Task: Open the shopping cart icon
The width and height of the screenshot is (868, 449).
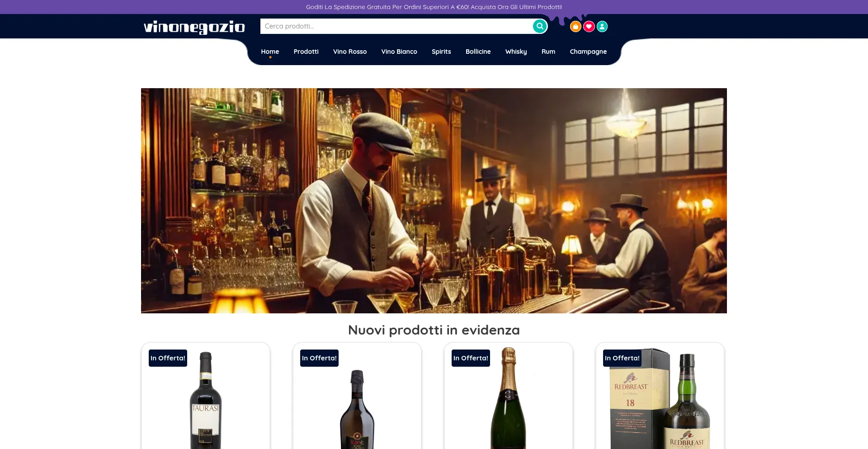Action: pos(575,26)
